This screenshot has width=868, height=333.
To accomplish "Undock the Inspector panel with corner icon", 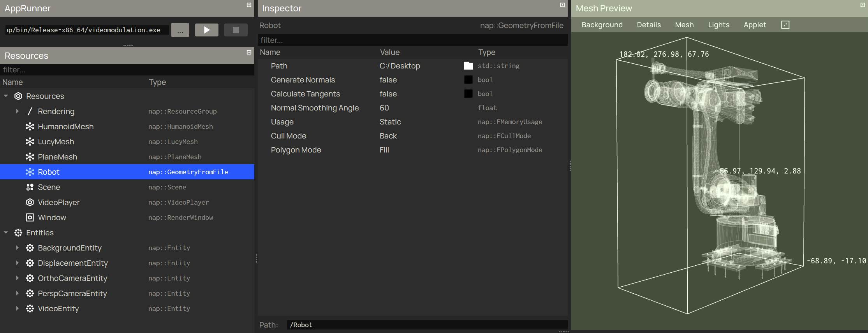I will 562,5.
